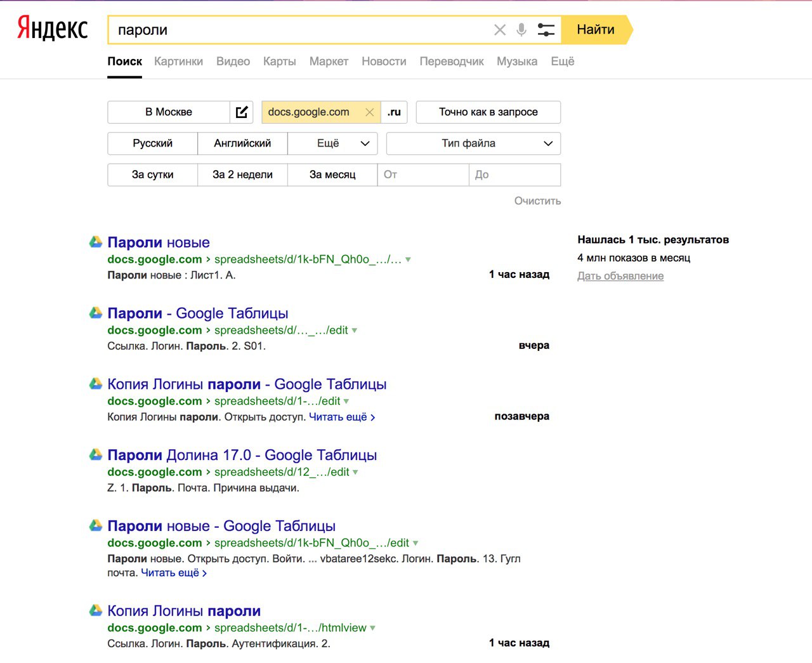Expand URL arrow of the htmlview result
Viewport: 812px width, 663px height.
(x=372, y=628)
